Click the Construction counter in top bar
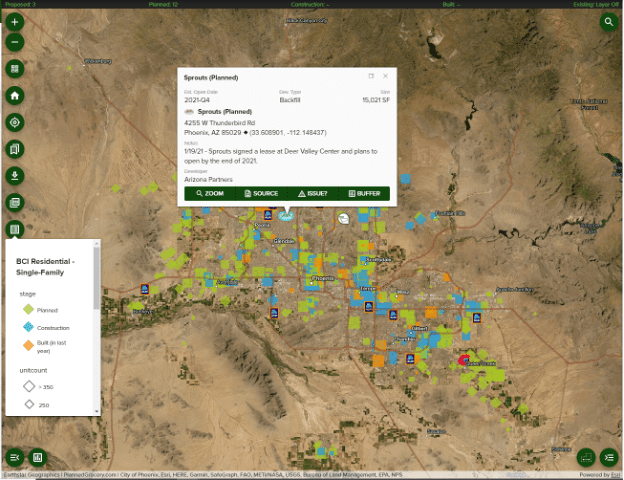The image size is (624, 480). 310,4
